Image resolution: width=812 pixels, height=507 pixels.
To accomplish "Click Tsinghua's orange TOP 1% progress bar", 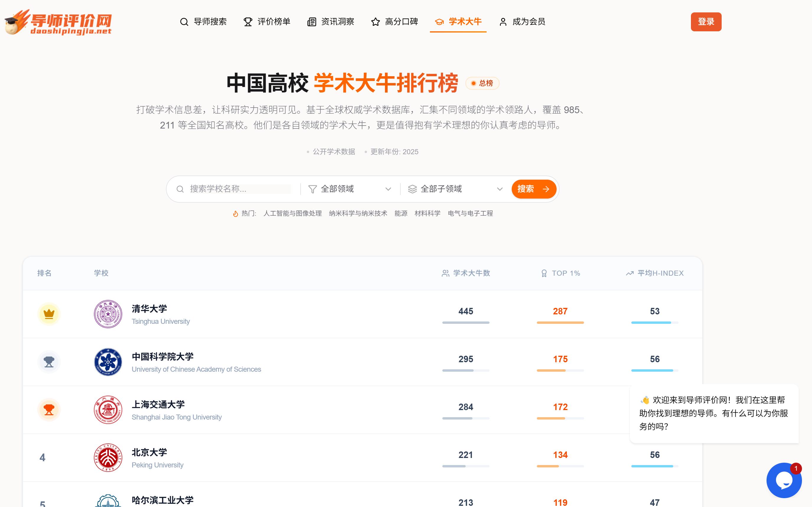I will [x=560, y=323].
